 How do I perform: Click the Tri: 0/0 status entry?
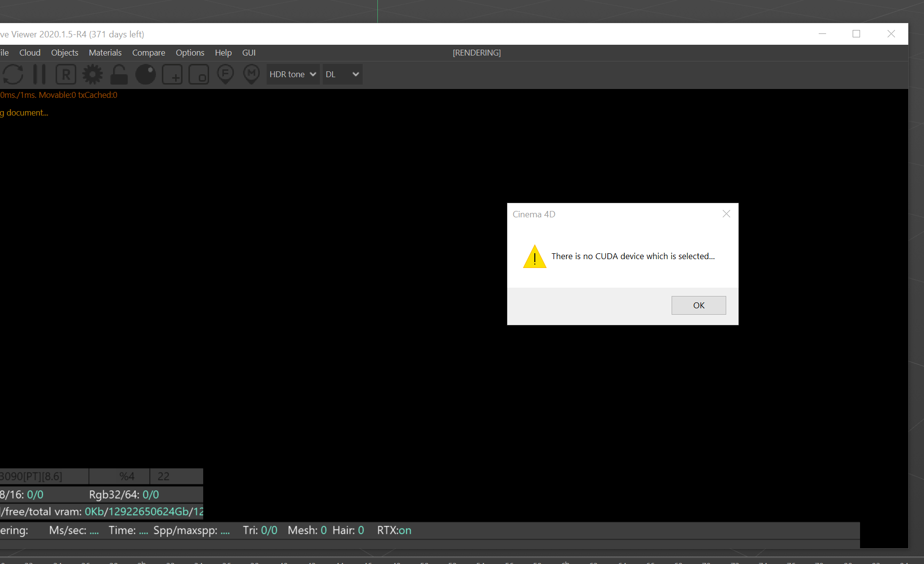pyautogui.click(x=260, y=531)
